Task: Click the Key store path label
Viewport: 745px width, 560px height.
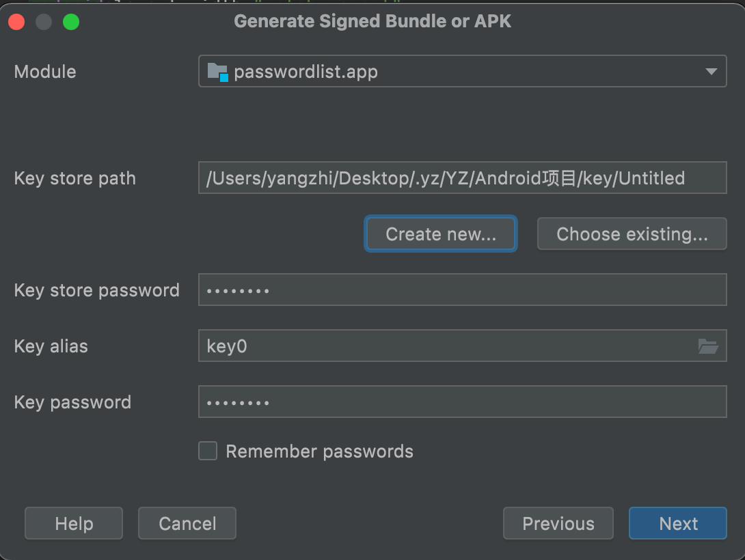Action: pyautogui.click(x=75, y=178)
